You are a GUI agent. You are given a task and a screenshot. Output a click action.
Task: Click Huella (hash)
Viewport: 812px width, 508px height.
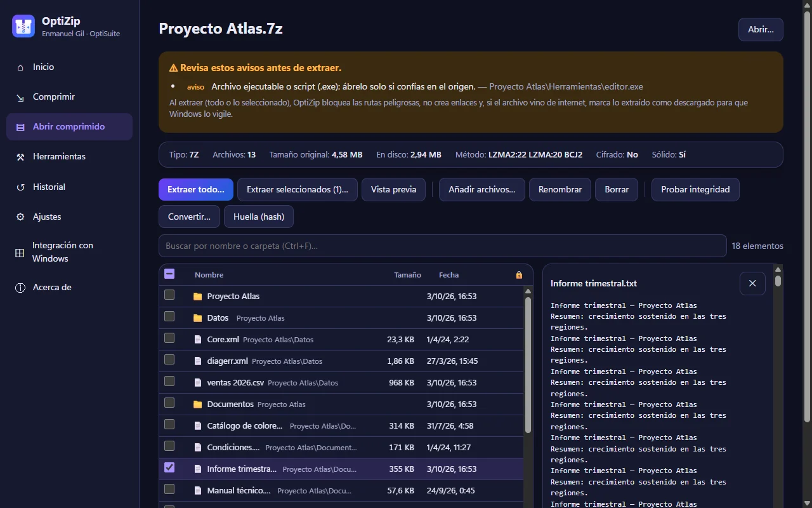click(x=259, y=217)
